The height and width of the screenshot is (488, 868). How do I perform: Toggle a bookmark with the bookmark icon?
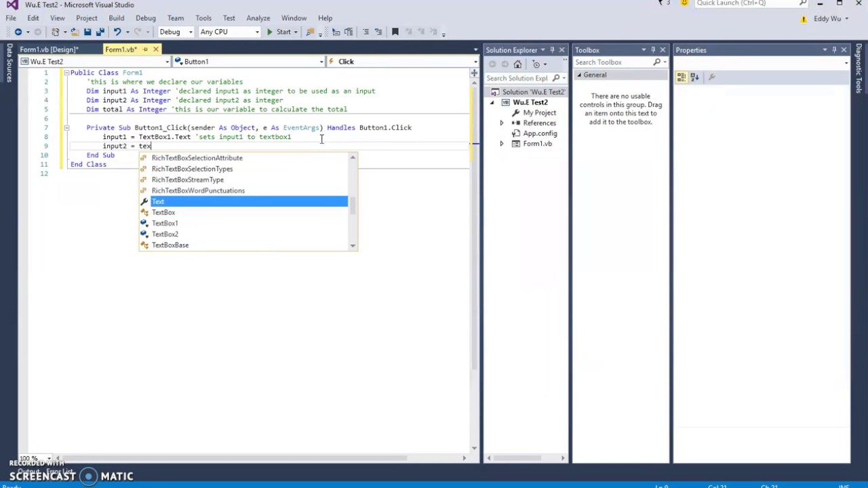click(395, 32)
